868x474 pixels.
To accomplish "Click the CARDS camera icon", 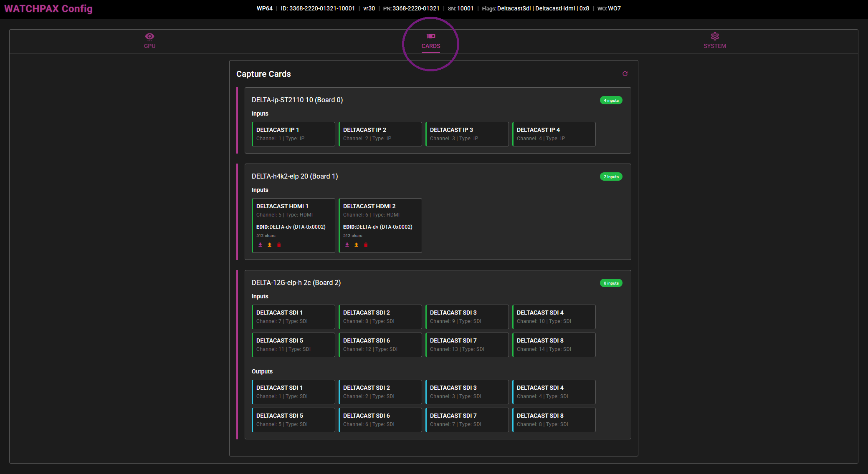I will pyautogui.click(x=430, y=35).
